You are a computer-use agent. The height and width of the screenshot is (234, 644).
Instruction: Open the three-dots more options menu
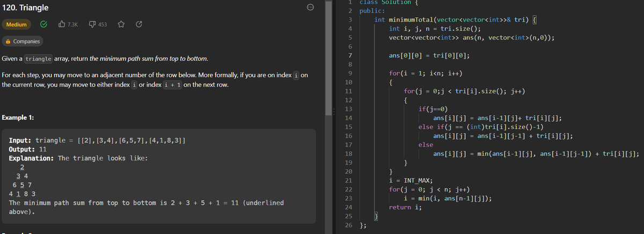pos(310,8)
